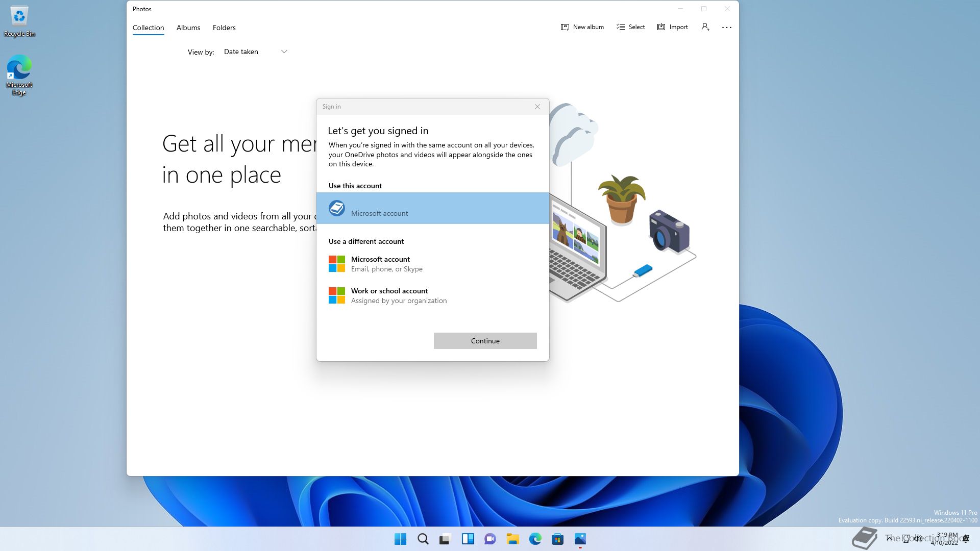Click the 'View by:' label
This screenshot has width=980, height=551.
pos(201,52)
